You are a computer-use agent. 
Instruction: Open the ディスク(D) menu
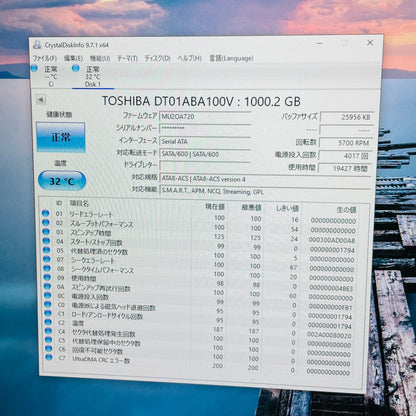pos(157,58)
